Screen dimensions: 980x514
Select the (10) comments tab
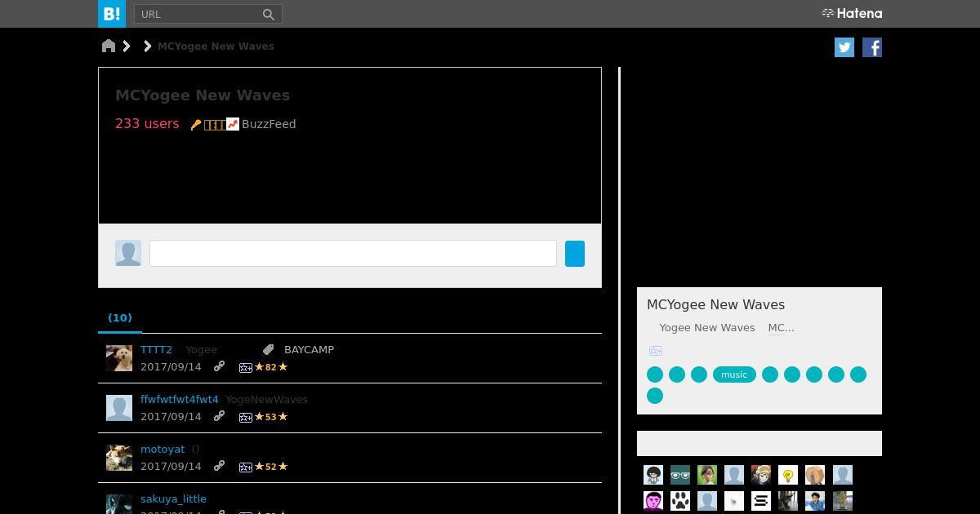click(120, 317)
